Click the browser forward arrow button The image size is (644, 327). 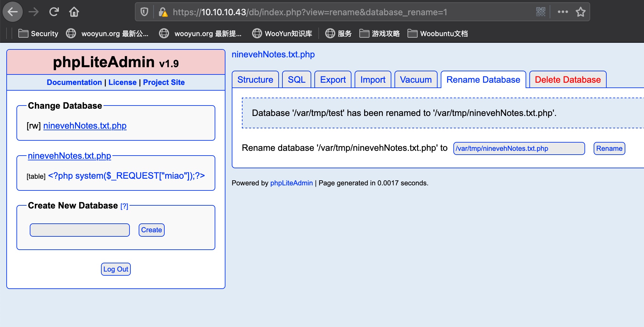pyautogui.click(x=33, y=12)
